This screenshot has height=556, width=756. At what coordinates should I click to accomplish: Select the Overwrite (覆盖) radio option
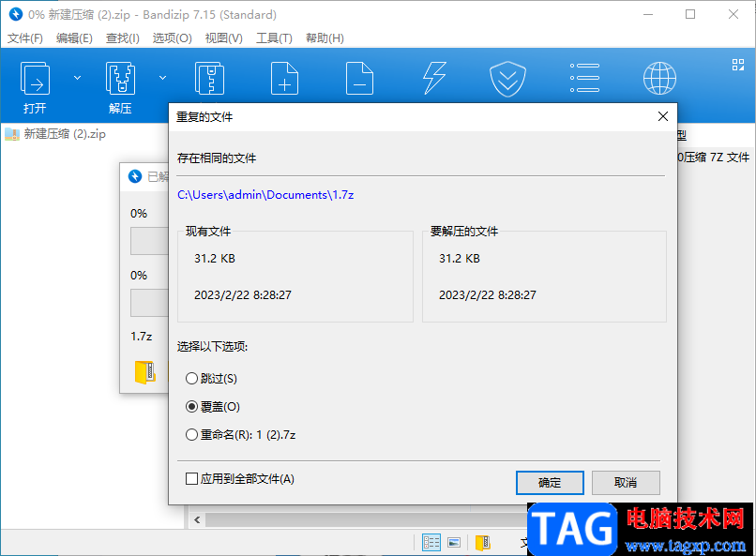pyautogui.click(x=213, y=407)
